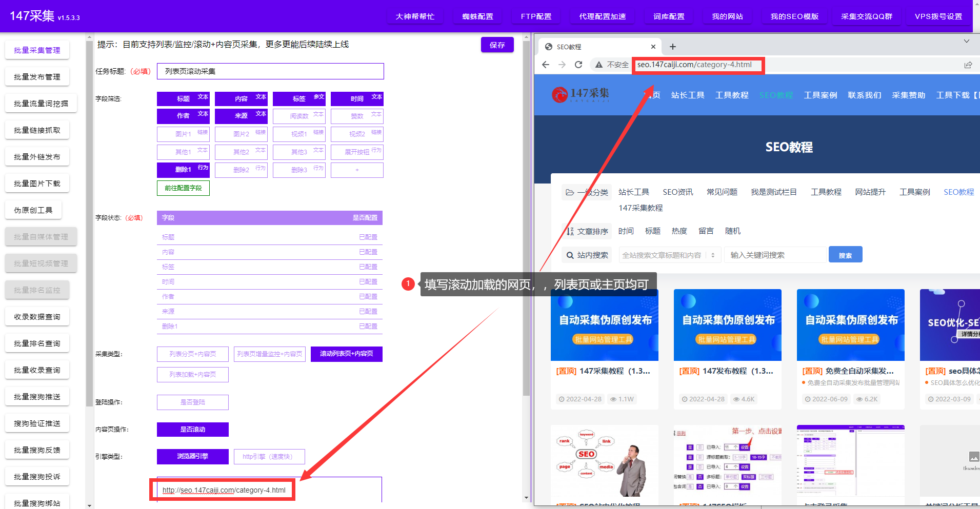
Task: Go forward in the browser
Action: (562, 65)
